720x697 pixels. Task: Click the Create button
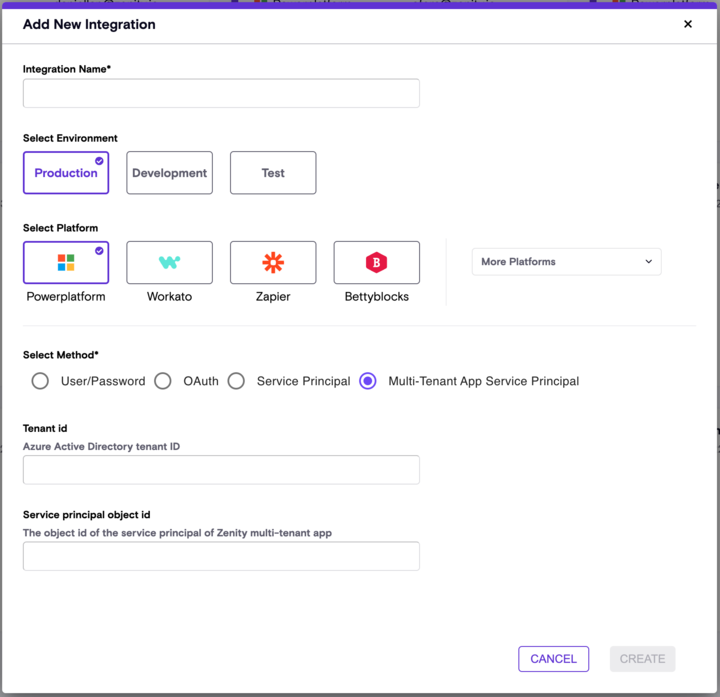pos(642,659)
